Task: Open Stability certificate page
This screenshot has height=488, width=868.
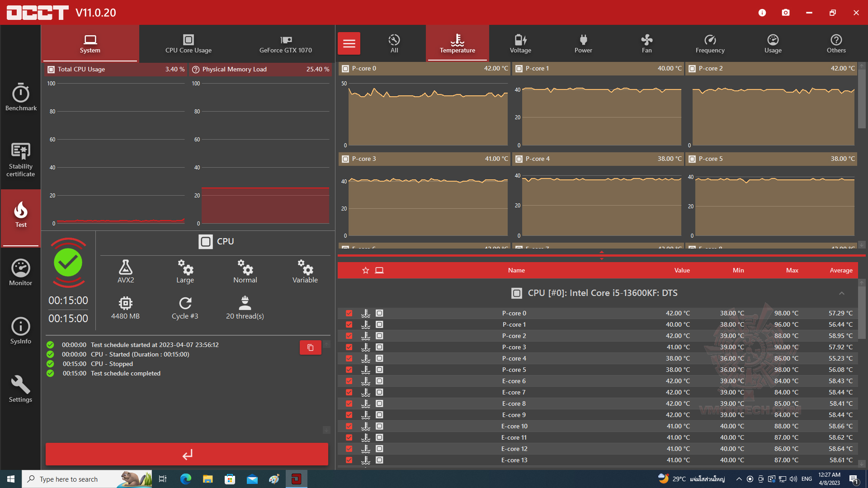Action: pos(21,159)
